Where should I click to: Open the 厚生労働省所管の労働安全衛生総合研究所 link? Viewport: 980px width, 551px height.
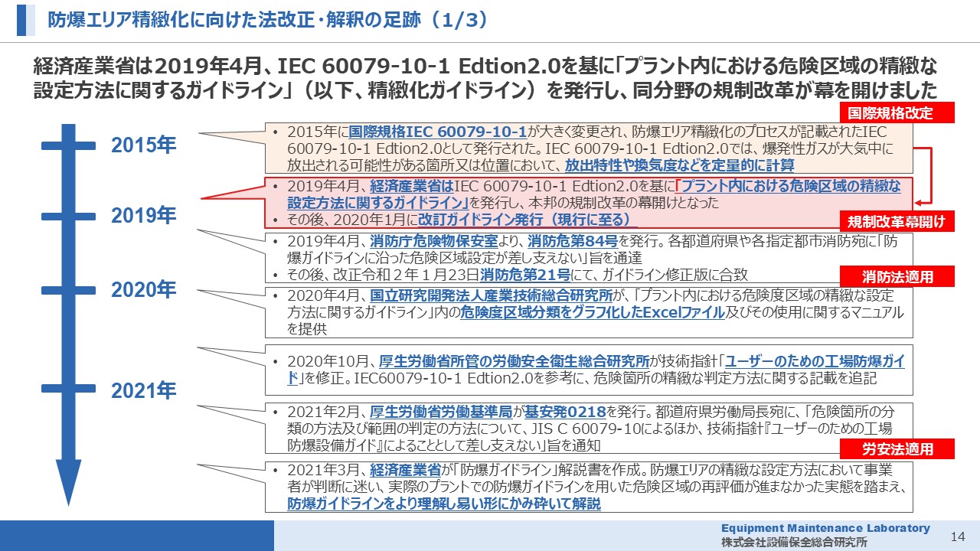point(513,362)
